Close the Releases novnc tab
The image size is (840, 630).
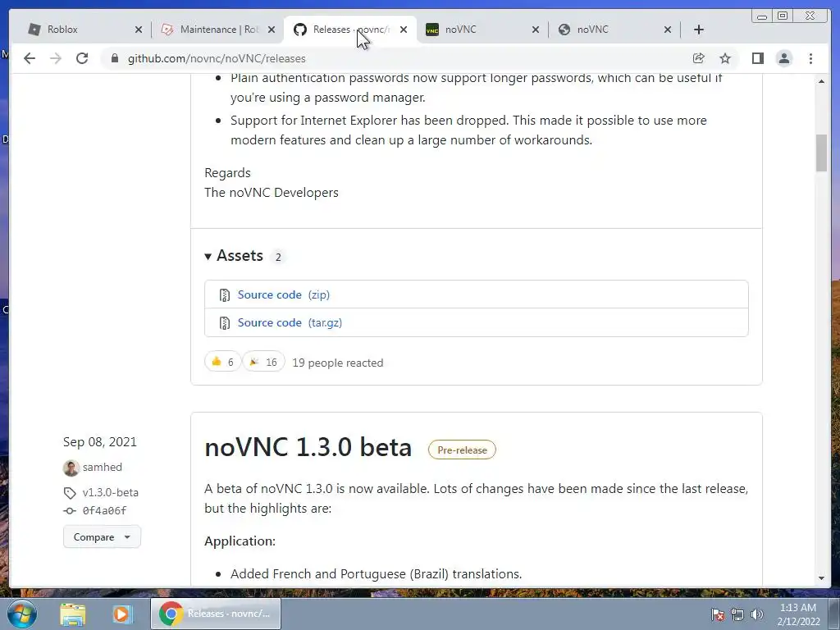(x=404, y=30)
